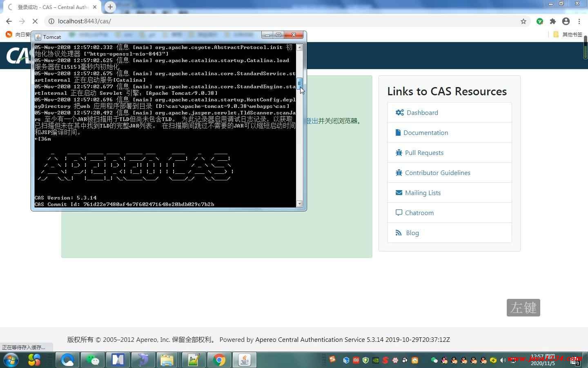588x368 pixels.
Task: Open the Pull Requests link
Action: coord(424,153)
